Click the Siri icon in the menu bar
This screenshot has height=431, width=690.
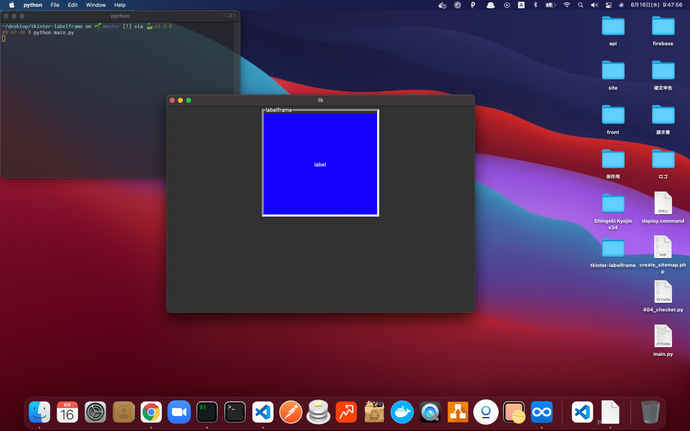(621, 5)
